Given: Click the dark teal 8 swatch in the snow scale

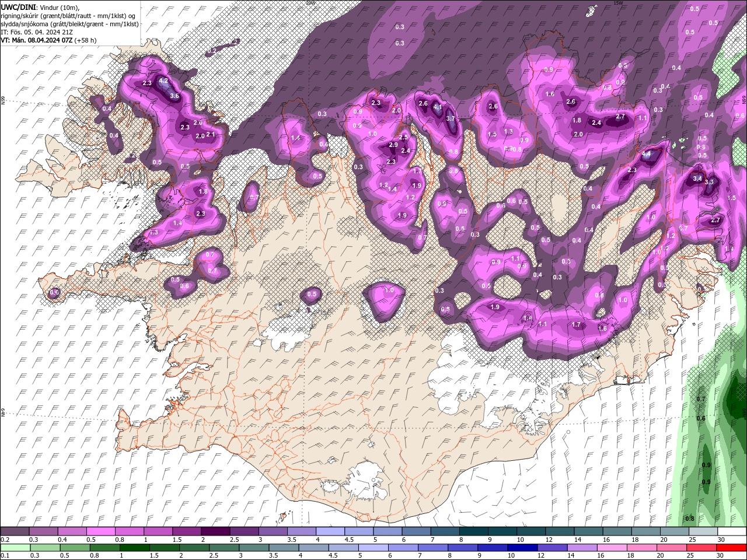Looking at the screenshot, I should (474, 531).
